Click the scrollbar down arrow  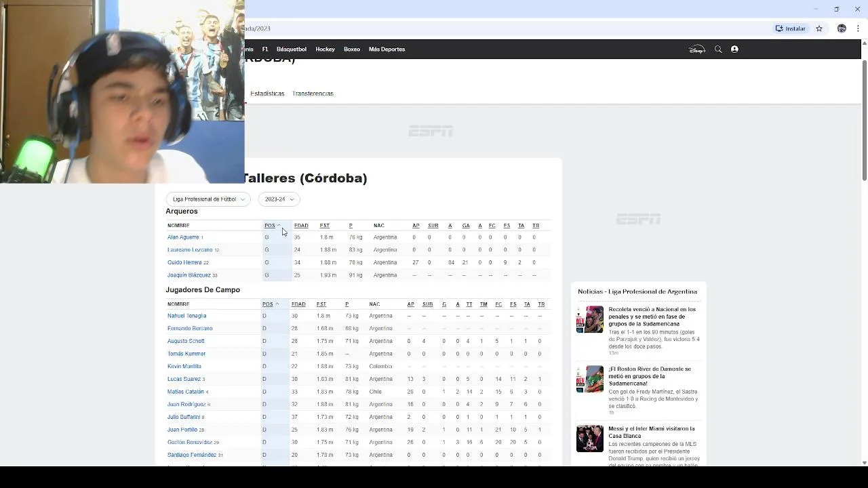[864, 463]
